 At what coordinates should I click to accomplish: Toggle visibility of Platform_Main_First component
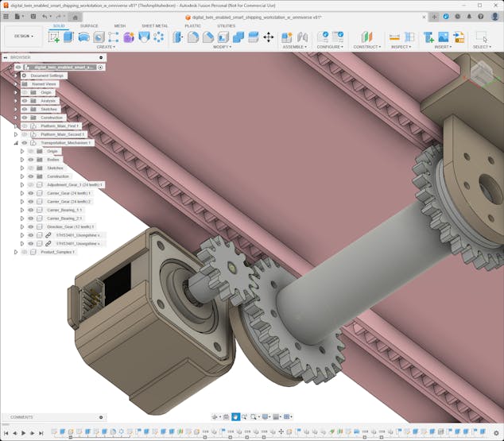25,126
